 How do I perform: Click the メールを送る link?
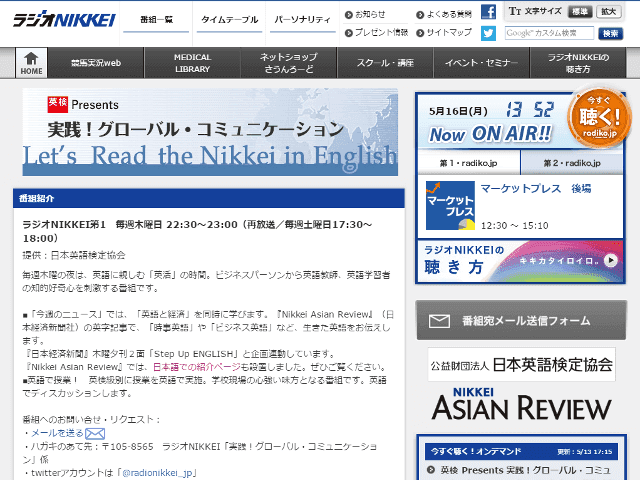click(x=57, y=433)
